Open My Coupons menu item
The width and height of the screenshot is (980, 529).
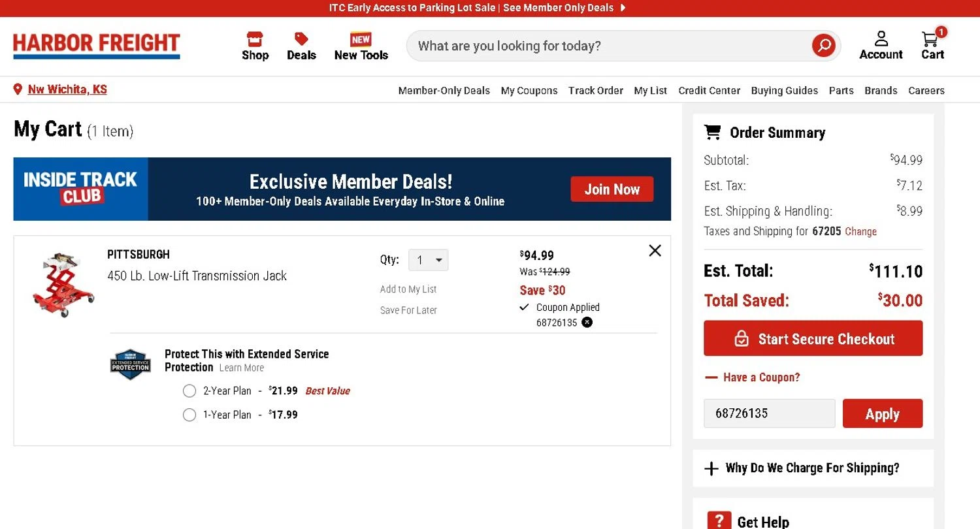(x=529, y=91)
